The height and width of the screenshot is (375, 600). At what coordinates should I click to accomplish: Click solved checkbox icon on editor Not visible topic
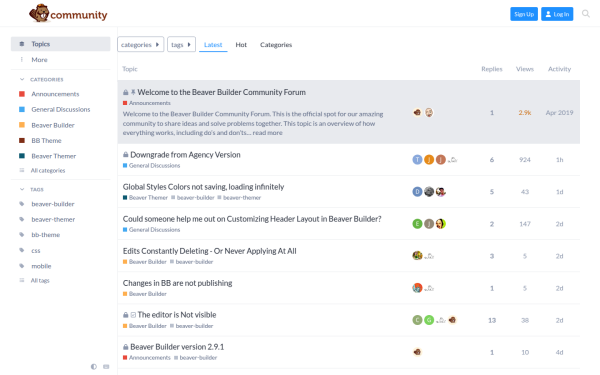pyautogui.click(x=133, y=315)
